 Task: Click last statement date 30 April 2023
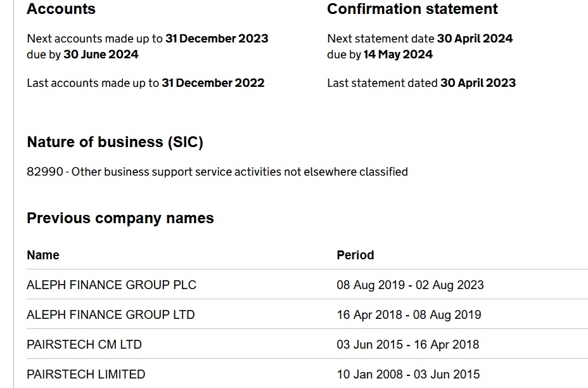(478, 83)
